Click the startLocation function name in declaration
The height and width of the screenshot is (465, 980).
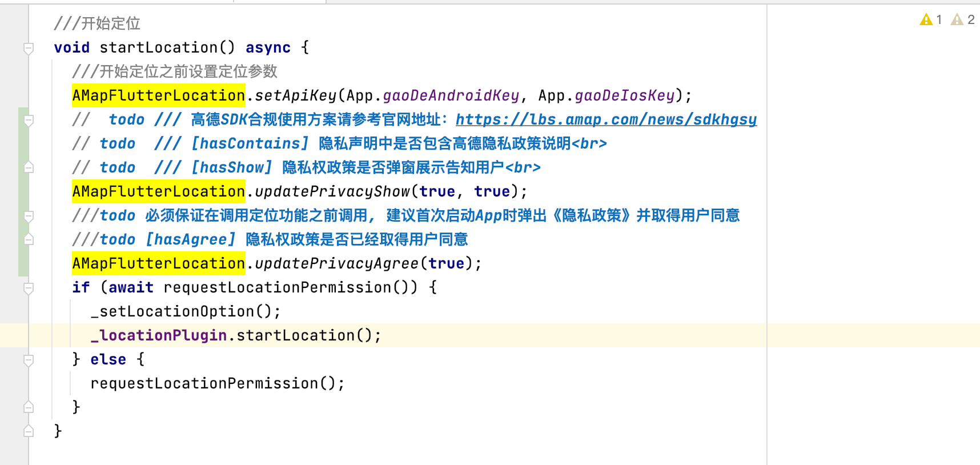pyautogui.click(x=159, y=47)
